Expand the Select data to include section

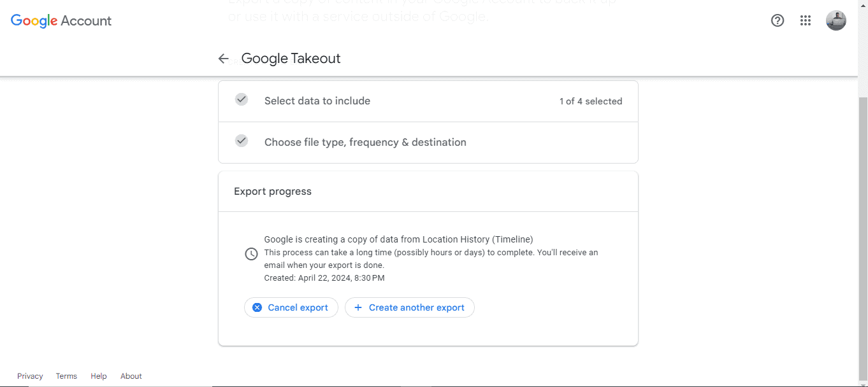click(317, 101)
